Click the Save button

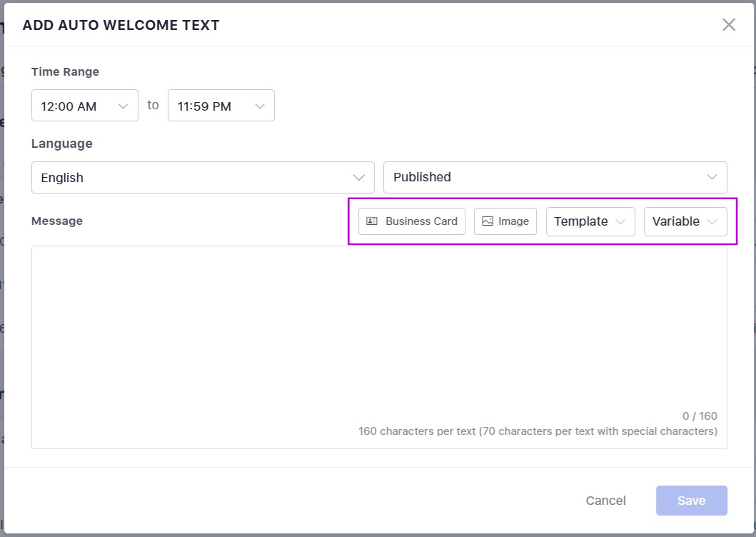[691, 501]
